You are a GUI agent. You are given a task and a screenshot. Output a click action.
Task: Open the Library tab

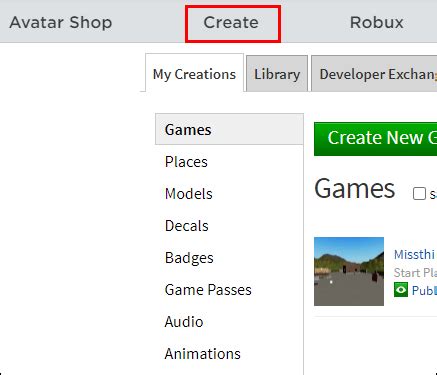pyautogui.click(x=277, y=74)
